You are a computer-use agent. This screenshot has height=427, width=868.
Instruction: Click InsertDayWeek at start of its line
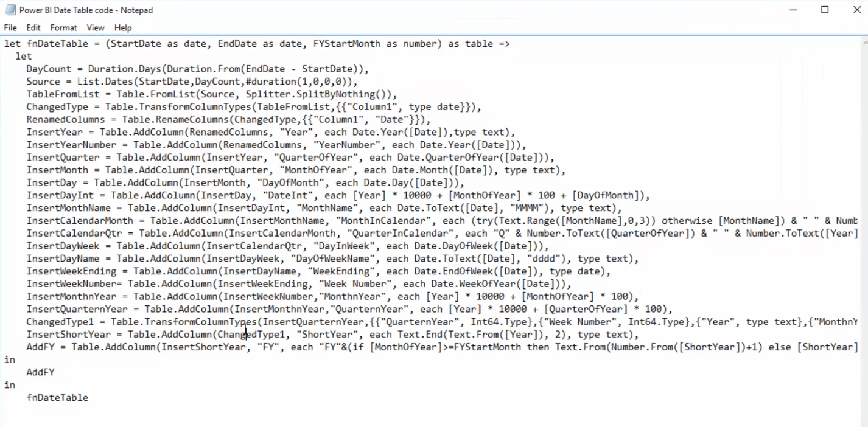coord(63,246)
